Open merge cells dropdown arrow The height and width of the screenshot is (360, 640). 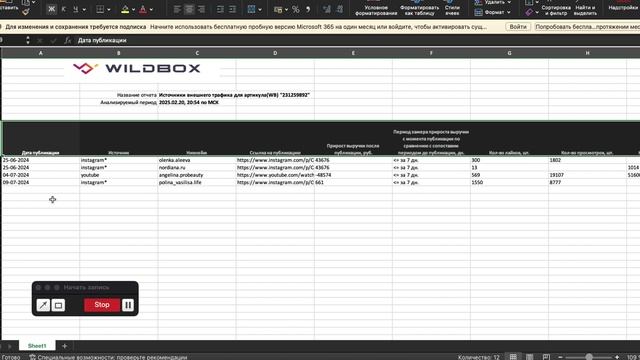(260, 9)
